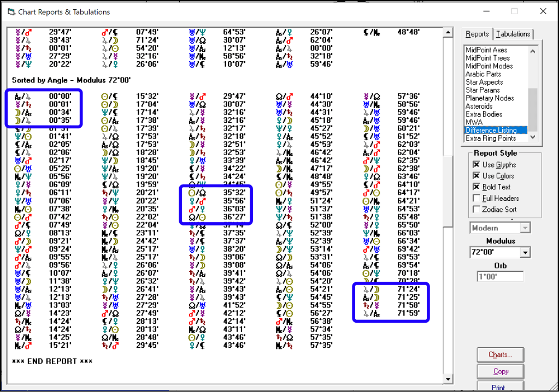Select the Reports tab
The width and height of the screenshot is (559, 392).
(x=477, y=34)
